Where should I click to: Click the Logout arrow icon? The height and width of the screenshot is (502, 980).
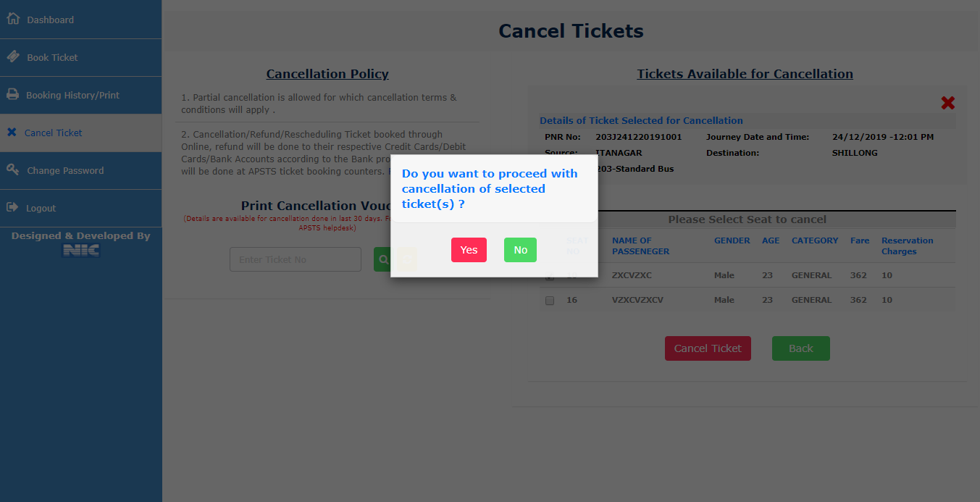click(x=12, y=207)
